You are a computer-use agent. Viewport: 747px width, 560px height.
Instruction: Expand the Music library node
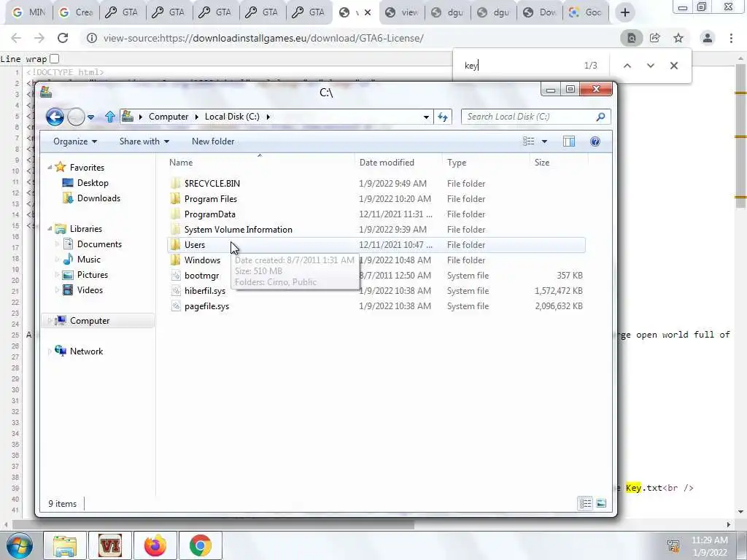pyautogui.click(x=57, y=260)
